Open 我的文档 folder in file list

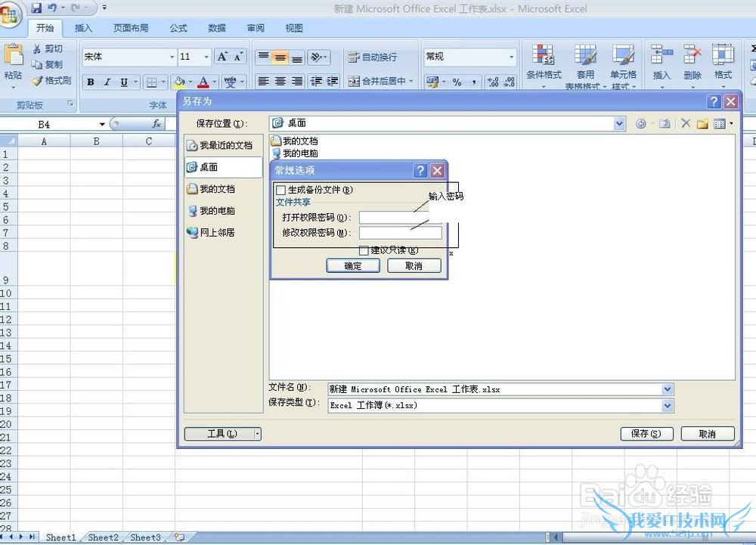point(295,141)
